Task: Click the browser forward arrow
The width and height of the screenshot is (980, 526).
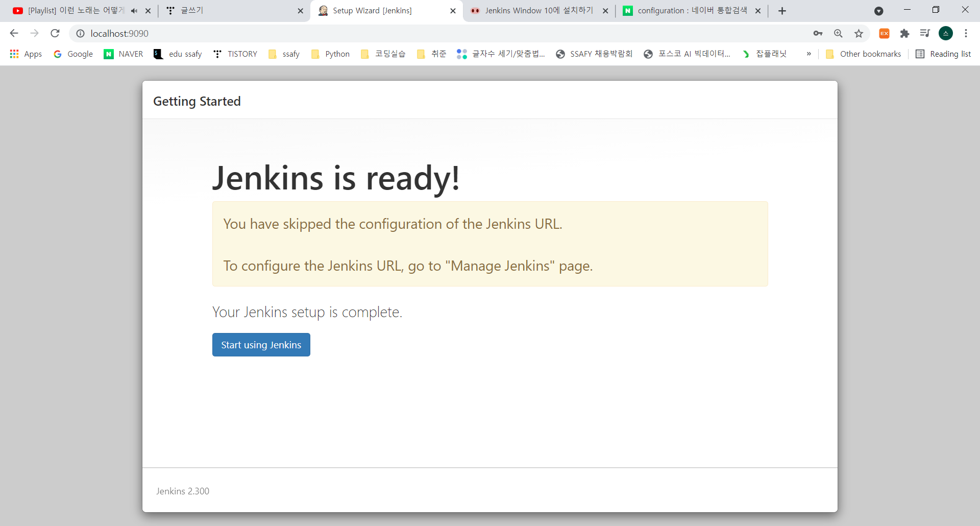Action: click(34, 33)
